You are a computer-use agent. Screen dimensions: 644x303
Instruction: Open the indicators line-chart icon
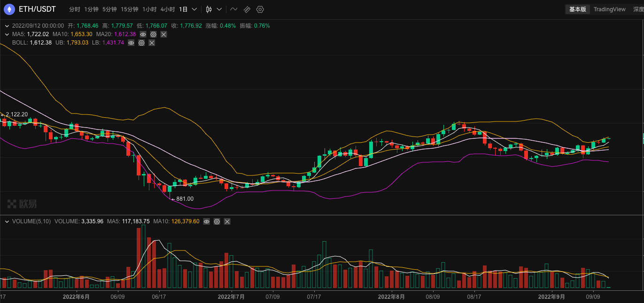point(233,9)
